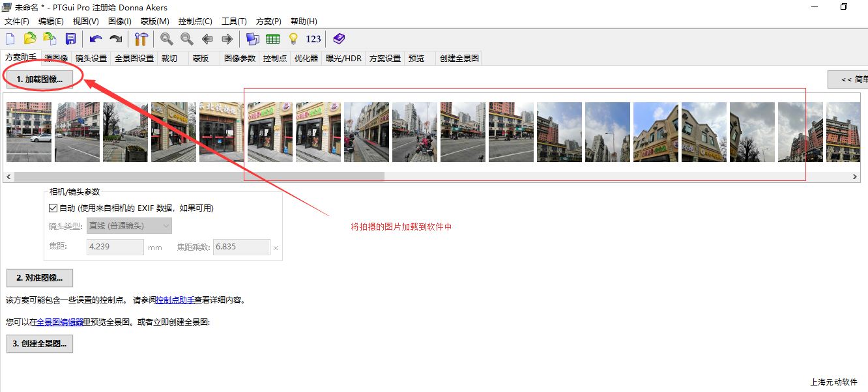Screen dimensions: 868x392
Task: Open options via the tools icon
Action: click(x=141, y=39)
